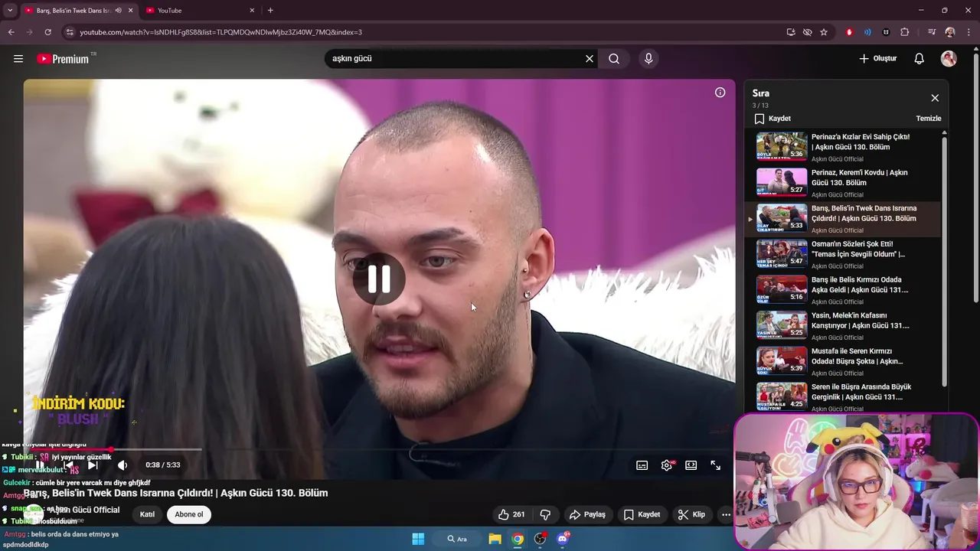Viewport: 980px width, 551px height.
Task: Enter fullscreen mode in player
Action: click(x=716, y=465)
